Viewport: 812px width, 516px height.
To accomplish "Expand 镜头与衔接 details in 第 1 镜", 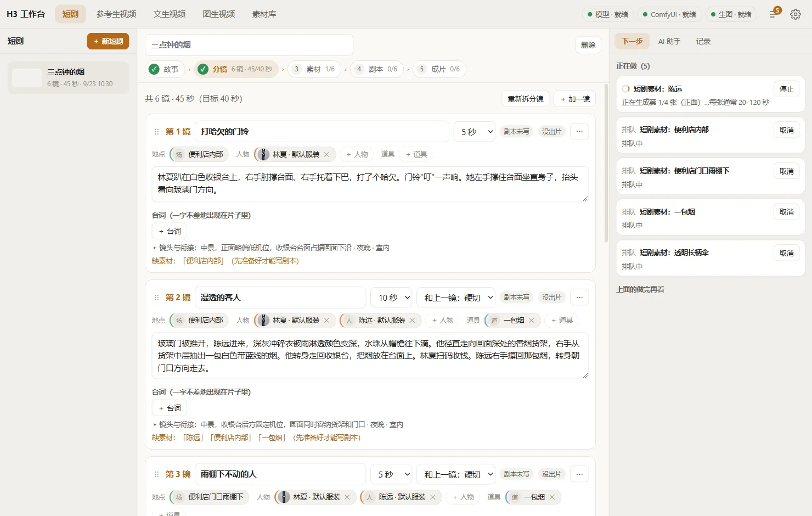I will coord(271,248).
